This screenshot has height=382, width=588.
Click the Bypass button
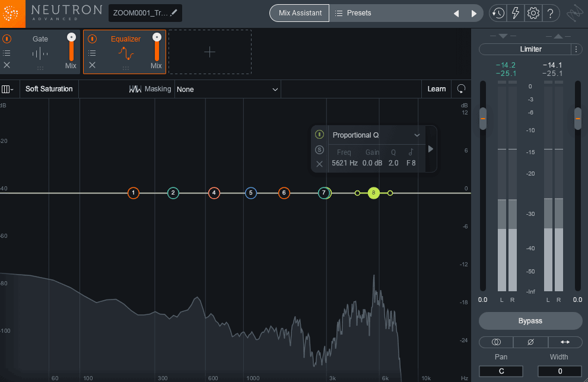(x=530, y=321)
